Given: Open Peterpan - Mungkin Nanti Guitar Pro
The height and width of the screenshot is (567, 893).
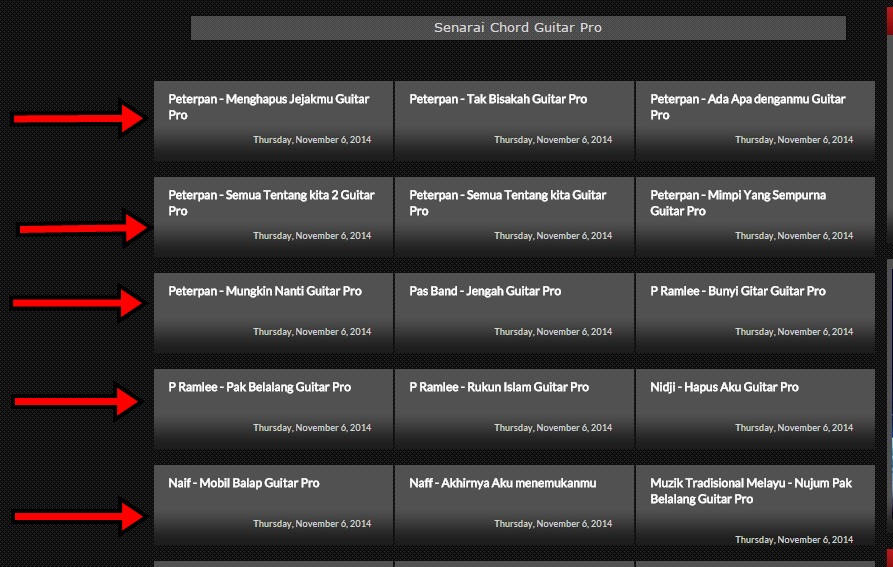Looking at the screenshot, I should point(265,291).
